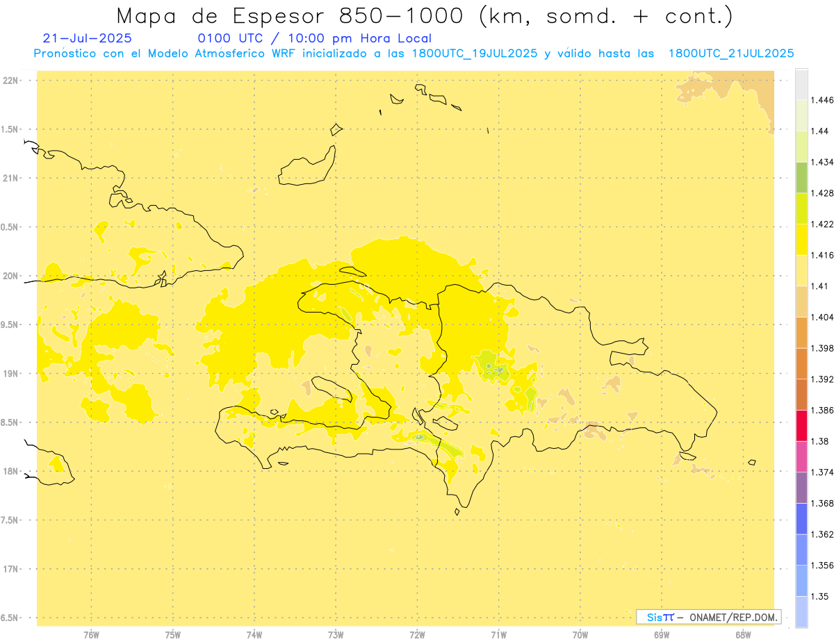
Task: Click the '1.416' legend value
Action: [822, 255]
